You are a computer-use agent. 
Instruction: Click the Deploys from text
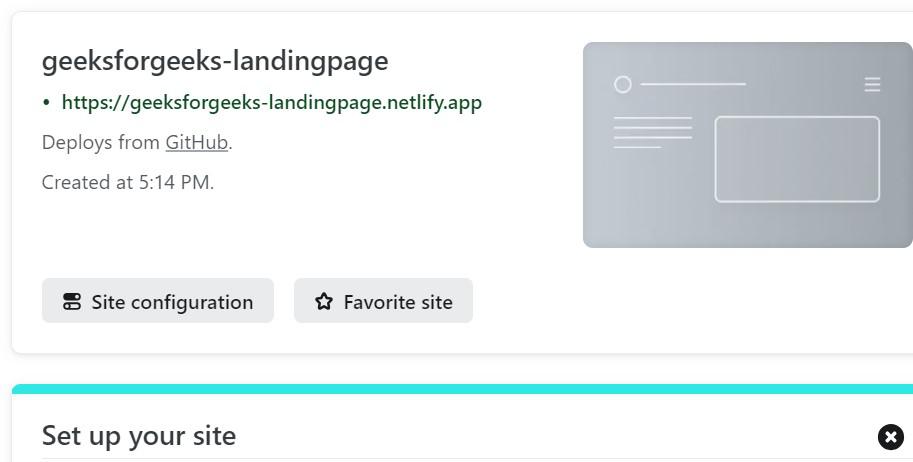click(x=100, y=142)
